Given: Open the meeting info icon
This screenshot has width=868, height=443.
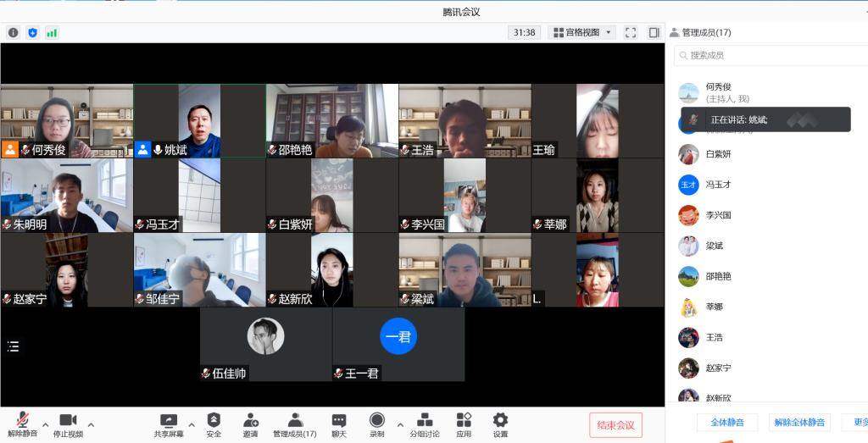Looking at the screenshot, I should click(14, 33).
